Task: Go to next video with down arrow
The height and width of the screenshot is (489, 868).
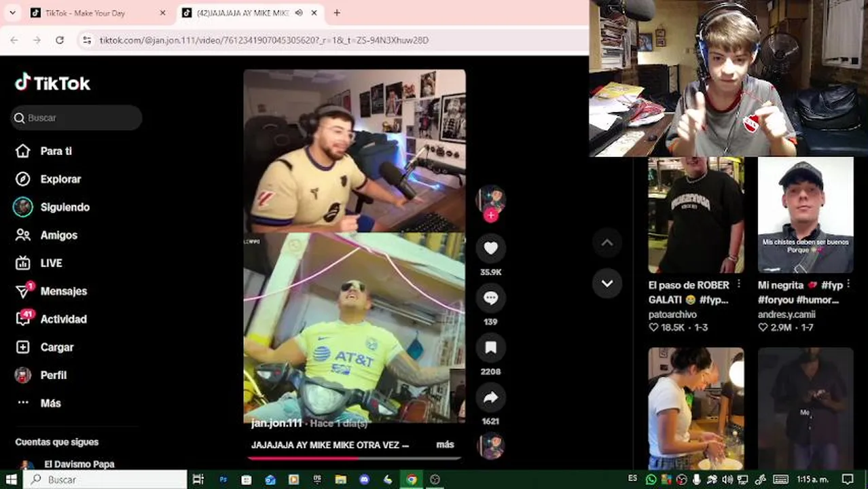Action: [x=607, y=283]
